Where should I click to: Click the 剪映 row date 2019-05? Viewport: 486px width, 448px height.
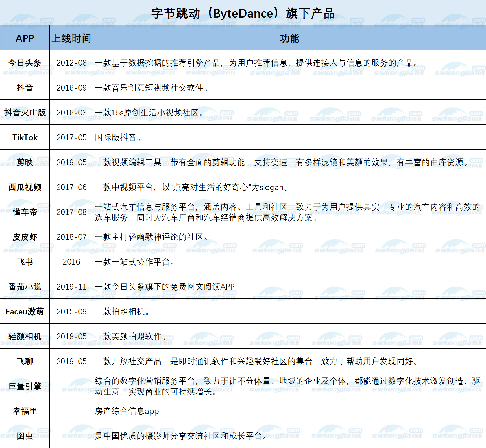(71, 162)
